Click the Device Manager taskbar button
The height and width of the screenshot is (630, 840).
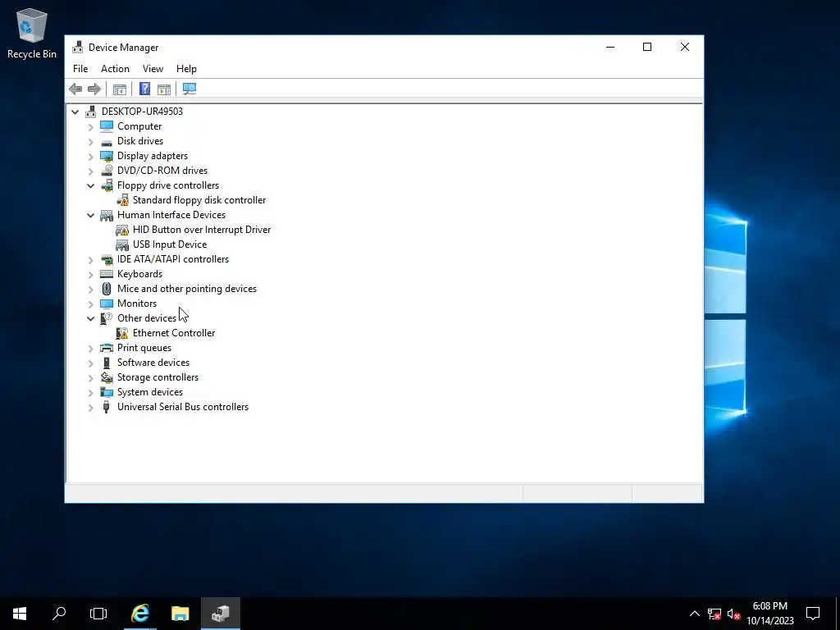click(220, 614)
